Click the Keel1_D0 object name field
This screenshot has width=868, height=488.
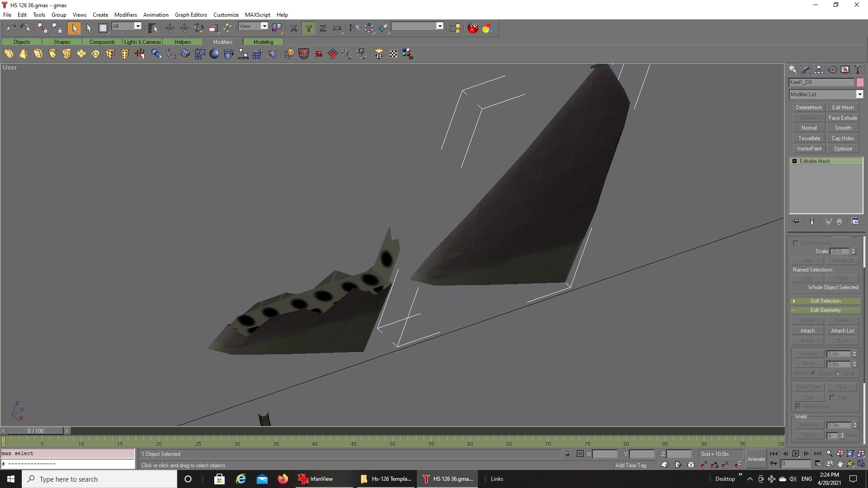(821, 82)
